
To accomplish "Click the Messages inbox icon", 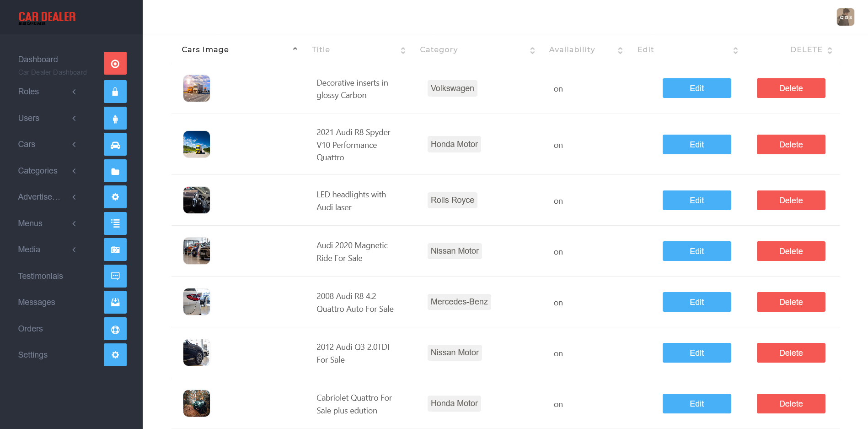I will [115, 302].
